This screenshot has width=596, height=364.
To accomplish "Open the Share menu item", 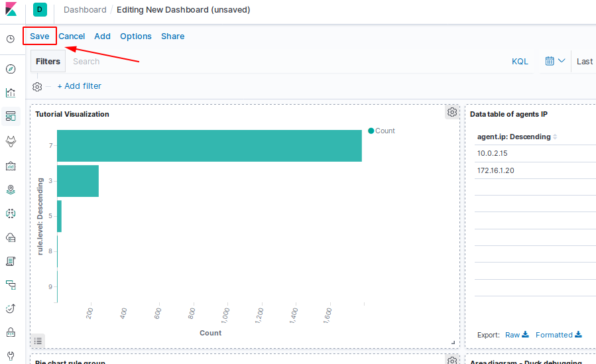I will click(x=172, y=36).
